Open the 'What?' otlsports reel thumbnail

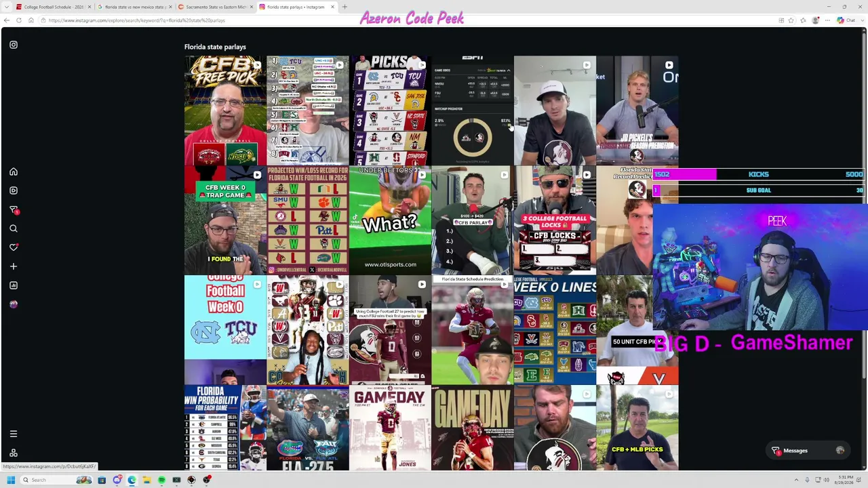(x=390, y=220)
